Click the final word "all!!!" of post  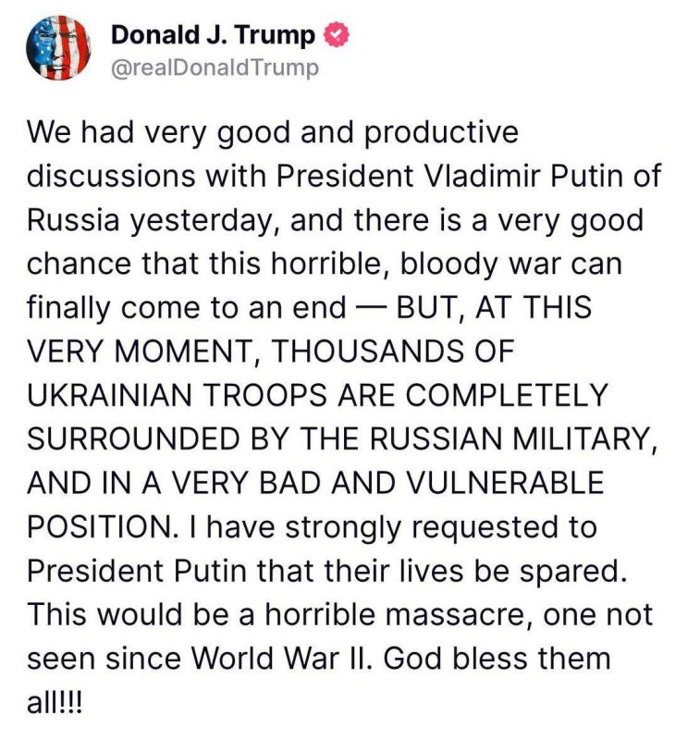pyautogui.click(x=54, y=703)
